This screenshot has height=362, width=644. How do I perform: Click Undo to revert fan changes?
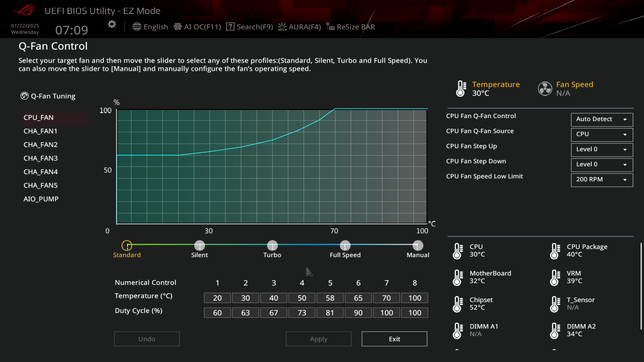coord(147,339)
